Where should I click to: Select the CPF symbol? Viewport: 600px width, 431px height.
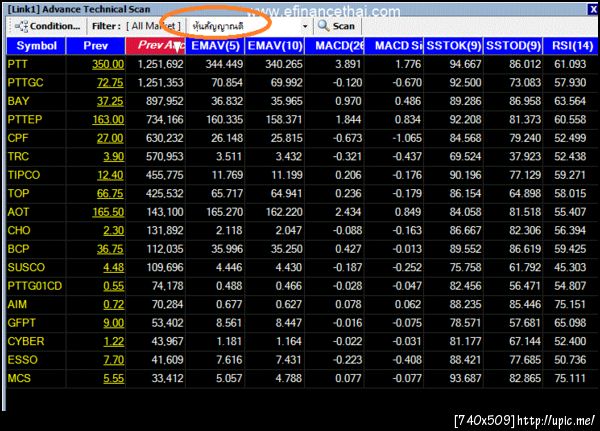pyautogui.click(x=18, y=138)
